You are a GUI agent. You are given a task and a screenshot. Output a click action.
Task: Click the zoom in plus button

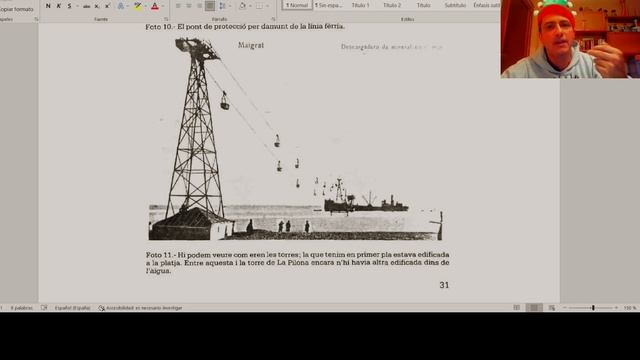click(616, 308)
